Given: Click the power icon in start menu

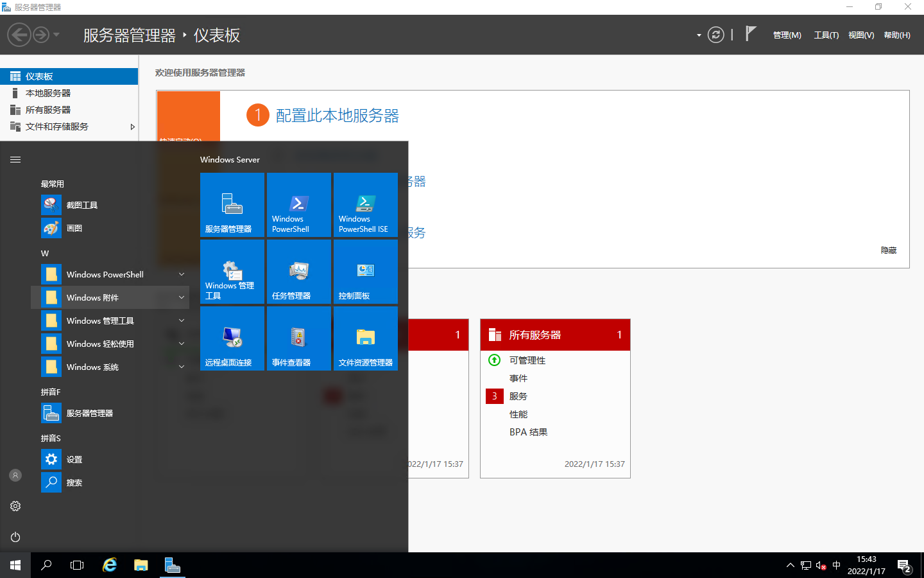Looking at the screenshot, I should pyautogui.click(x=15, y=537).
